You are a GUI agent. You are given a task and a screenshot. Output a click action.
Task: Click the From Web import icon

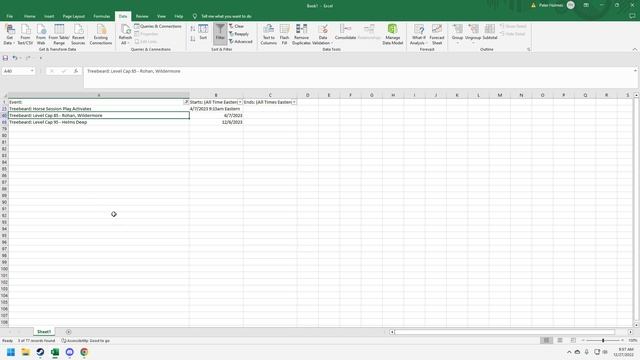(41, 34)
